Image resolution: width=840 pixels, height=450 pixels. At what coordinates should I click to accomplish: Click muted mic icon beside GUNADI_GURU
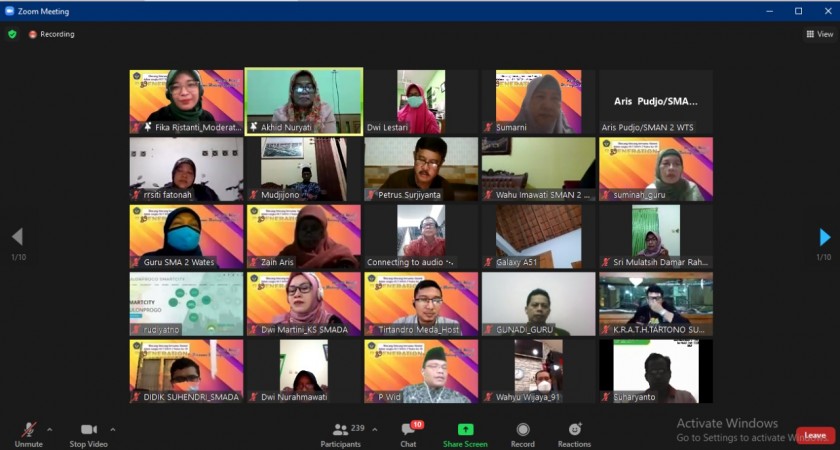[488, 330]
